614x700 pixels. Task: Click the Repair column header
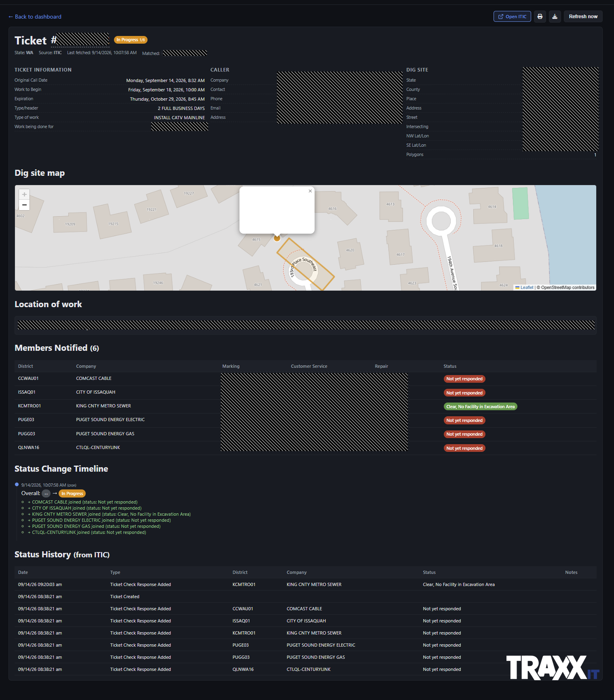pyautogui.click(x=381, y=366)
